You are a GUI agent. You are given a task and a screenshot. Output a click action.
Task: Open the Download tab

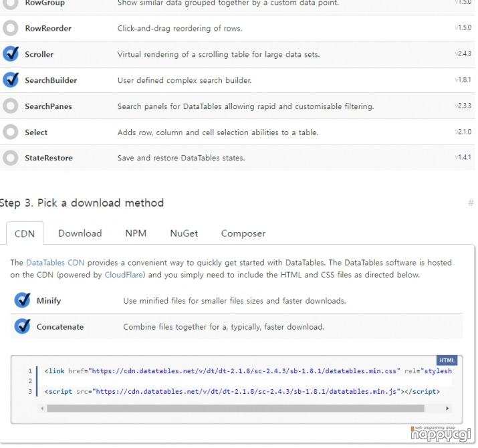(x=80, y=233)
